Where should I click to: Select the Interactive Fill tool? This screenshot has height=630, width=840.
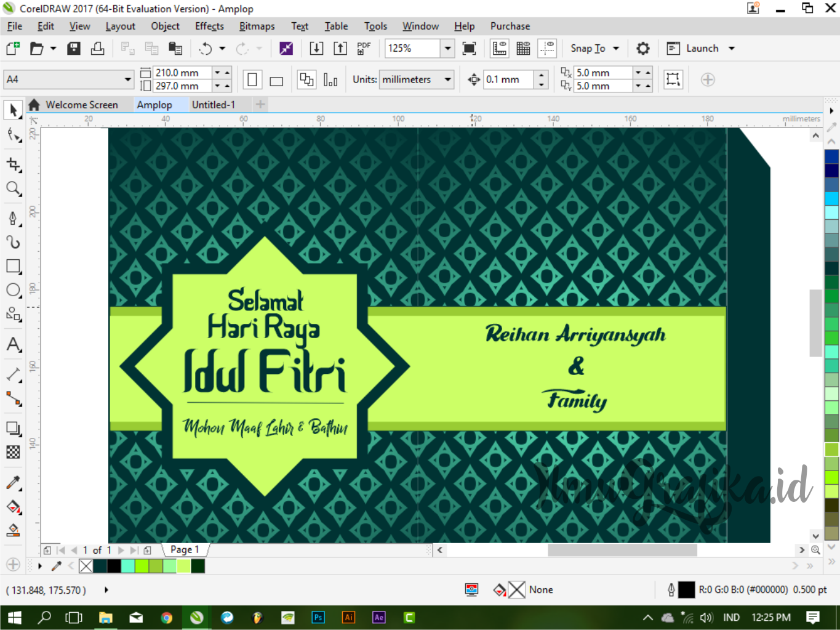coord(13,506)
